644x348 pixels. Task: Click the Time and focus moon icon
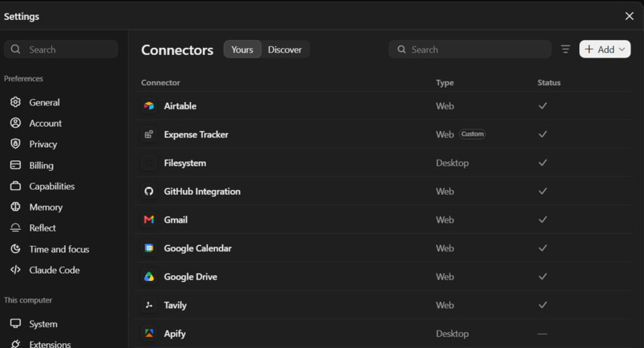(16, 249)
